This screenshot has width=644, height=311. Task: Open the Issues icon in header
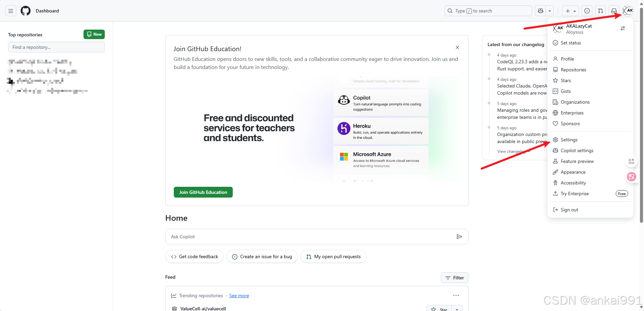tap(587, 11)
